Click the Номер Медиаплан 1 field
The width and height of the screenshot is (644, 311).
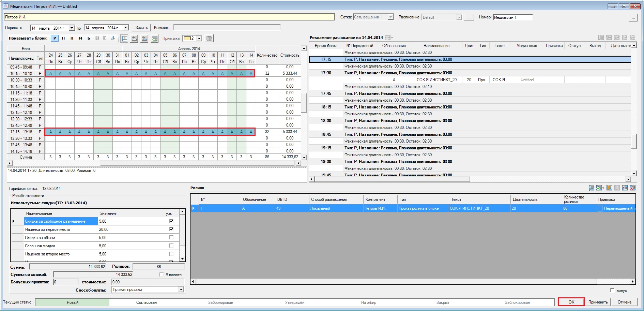click(513, 17)
